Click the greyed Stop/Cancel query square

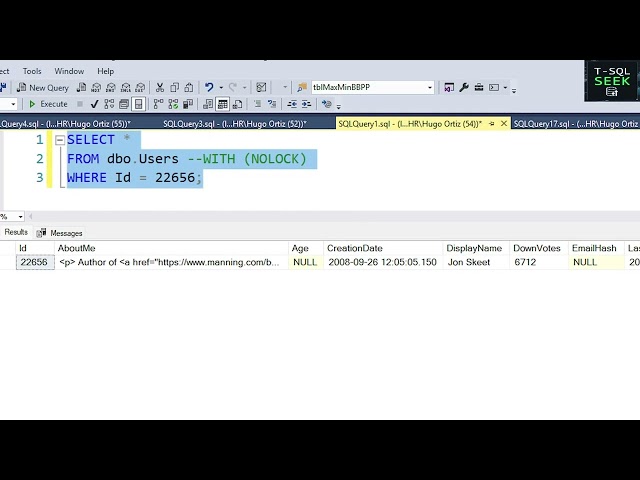(x=80, y=104)
